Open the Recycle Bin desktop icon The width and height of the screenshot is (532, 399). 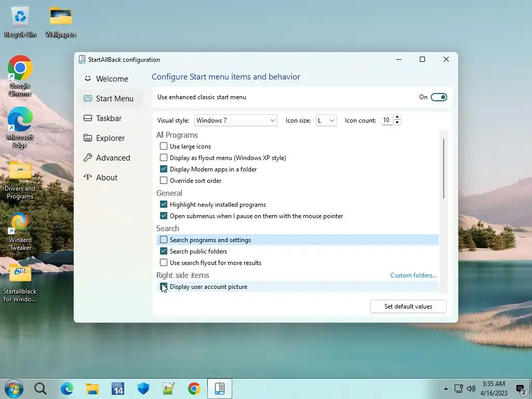point(20,22)
